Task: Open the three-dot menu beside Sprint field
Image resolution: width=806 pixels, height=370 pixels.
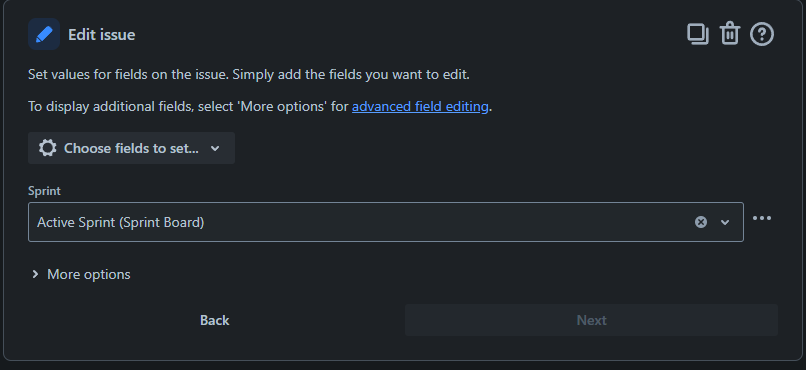Action: pyautogui.click(x=762, y=218)
